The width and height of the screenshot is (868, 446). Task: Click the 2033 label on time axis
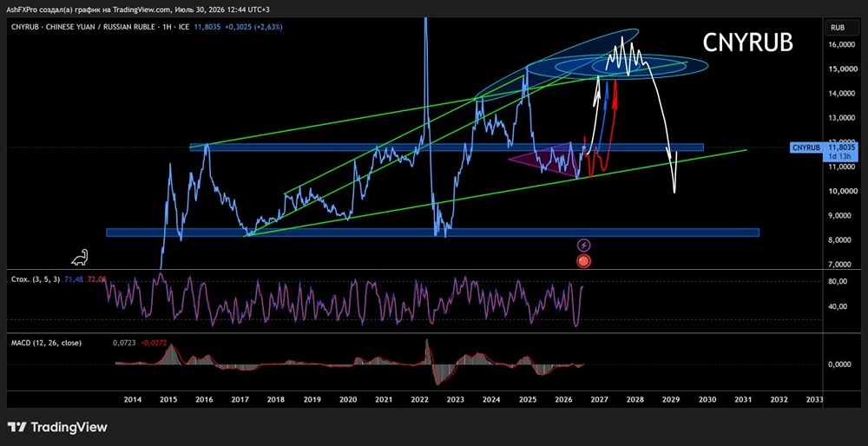point(814,399)
